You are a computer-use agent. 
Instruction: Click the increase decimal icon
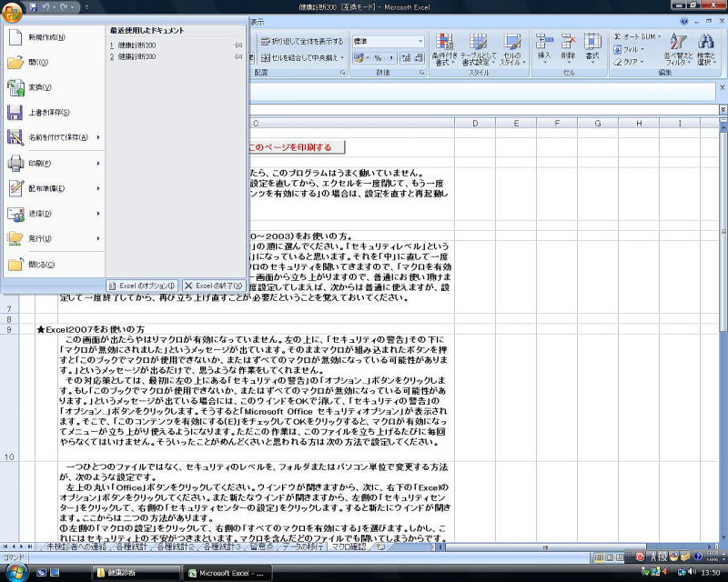[406, 58]
